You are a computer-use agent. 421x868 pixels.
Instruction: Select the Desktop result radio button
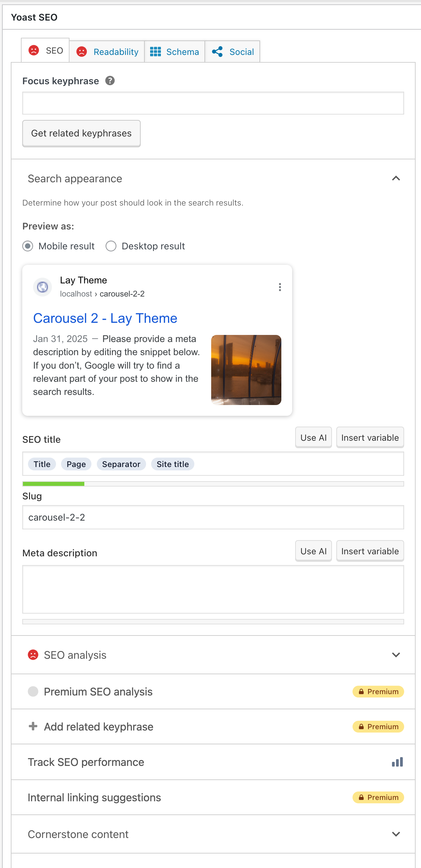pyautogui.click(x=111, y=246)
